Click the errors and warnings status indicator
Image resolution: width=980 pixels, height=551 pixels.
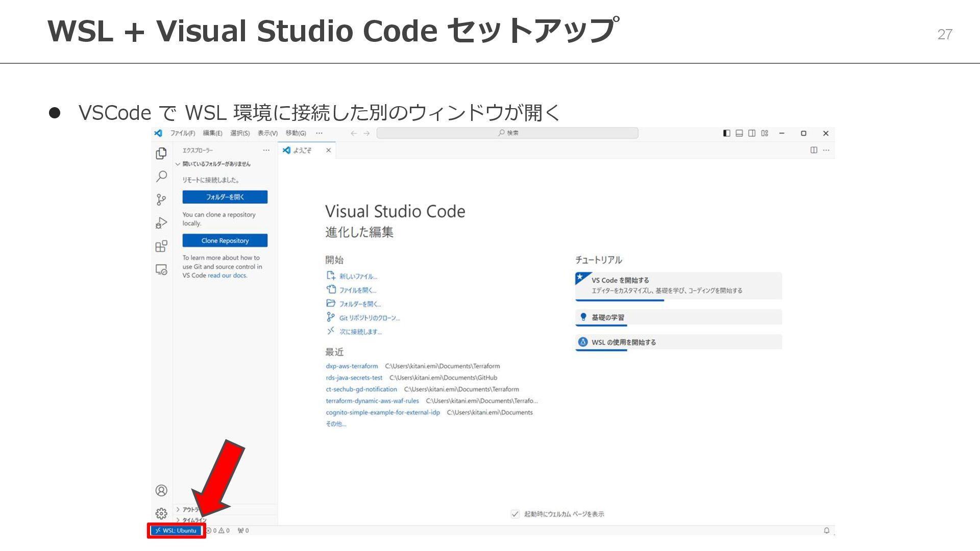pos(218,531)
